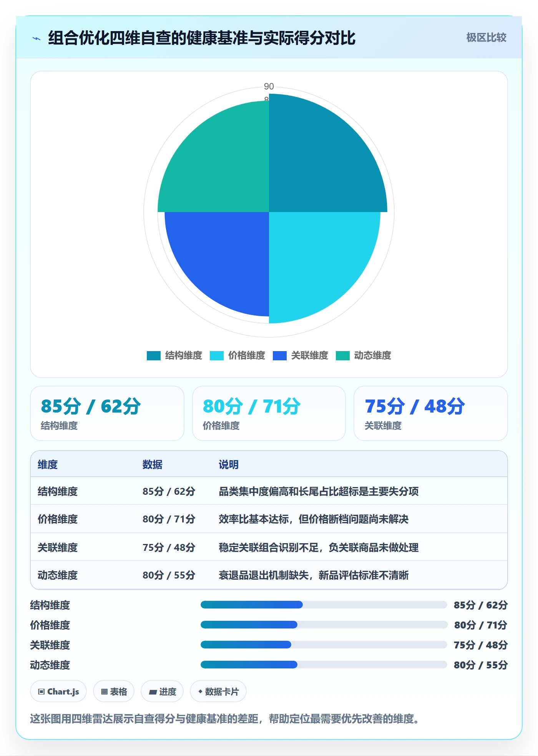Click the 动态维度 progress bar
Viewport: 538px width, 756px height.
click(324, 665)
